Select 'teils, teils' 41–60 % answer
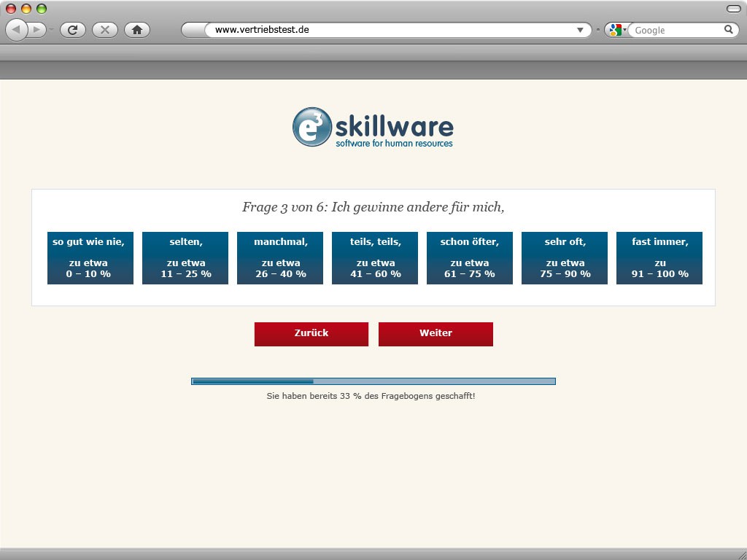This screenshot has width=747, height=560. pyautogui.click(x=375, y=258)
